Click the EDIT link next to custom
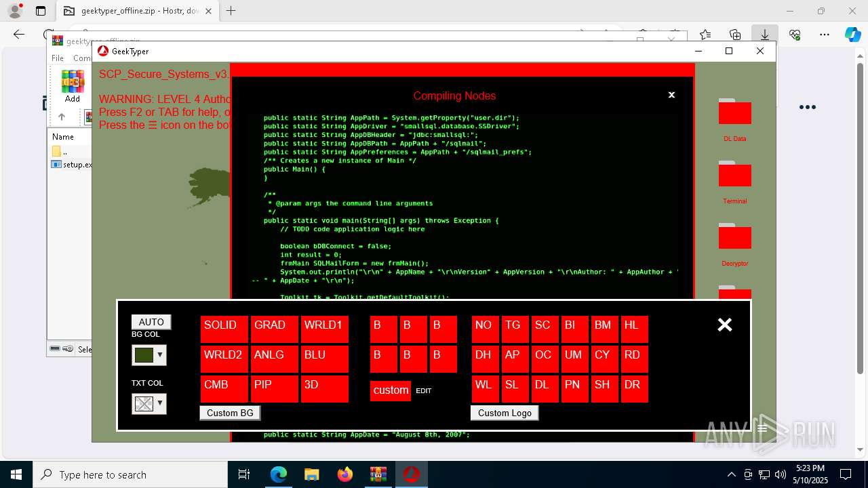This screenshot has width=868, height=488. (x=423, y=391)
